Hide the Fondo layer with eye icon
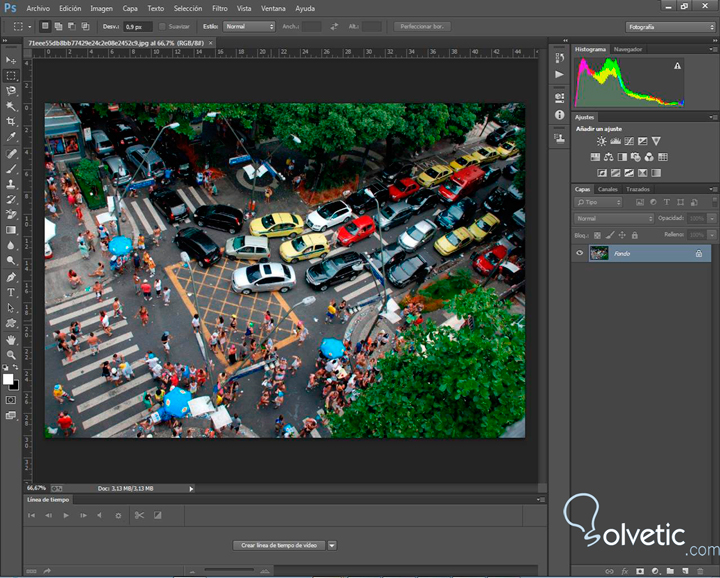The image size is (720, 578). [x=579, y=254]
